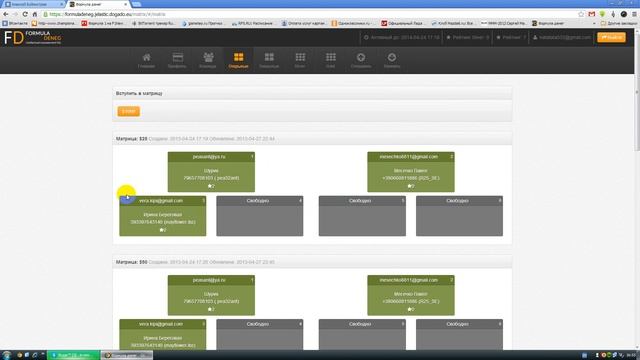The height and width of the screenshot is (360, 640).
Task: Click free slot 5 (Свободно) in $20 matrix
Action: coord(362,216)
